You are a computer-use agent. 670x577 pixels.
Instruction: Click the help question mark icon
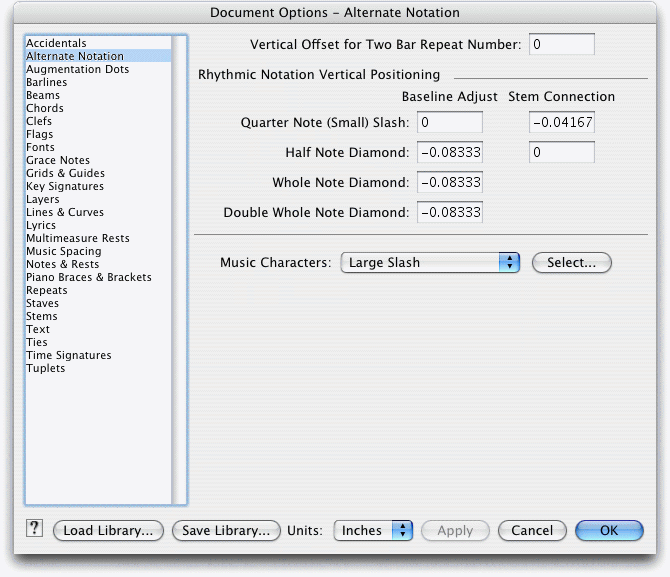pyautogui.click(x=34, y=528)
